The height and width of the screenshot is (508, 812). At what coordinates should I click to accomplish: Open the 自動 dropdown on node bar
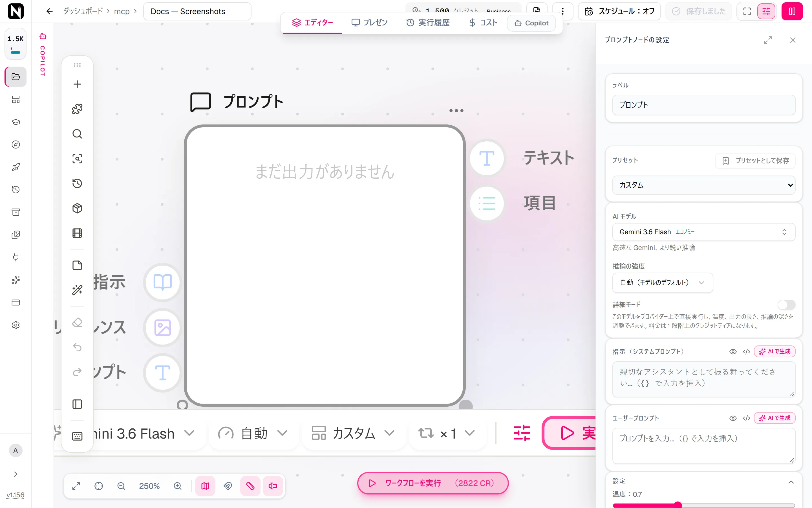pyautogui.click(x=253, y=433)
